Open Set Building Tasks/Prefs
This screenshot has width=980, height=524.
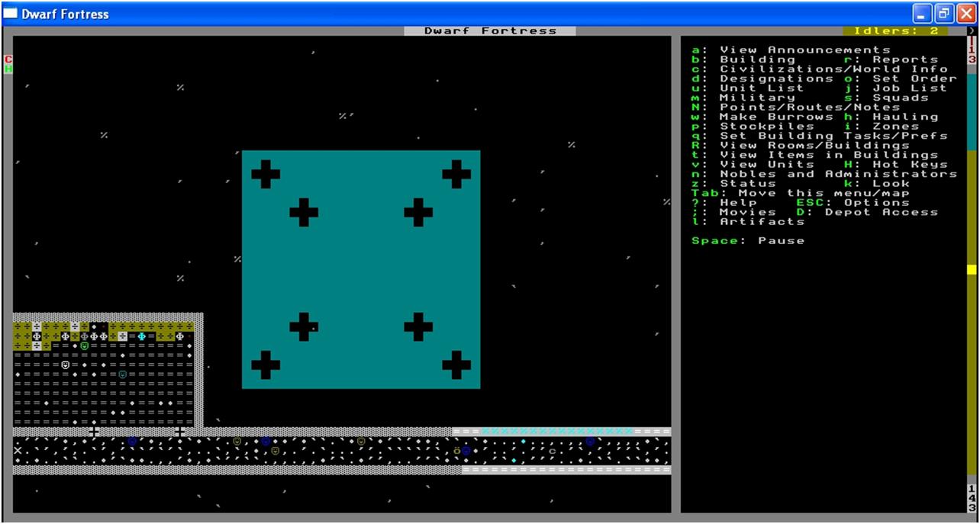click(820, 136)
